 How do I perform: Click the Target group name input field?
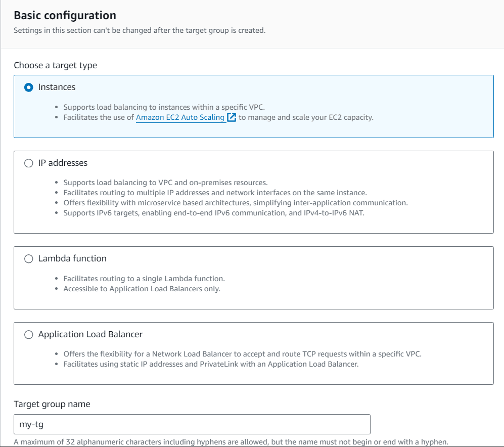[x=192, y=424]
